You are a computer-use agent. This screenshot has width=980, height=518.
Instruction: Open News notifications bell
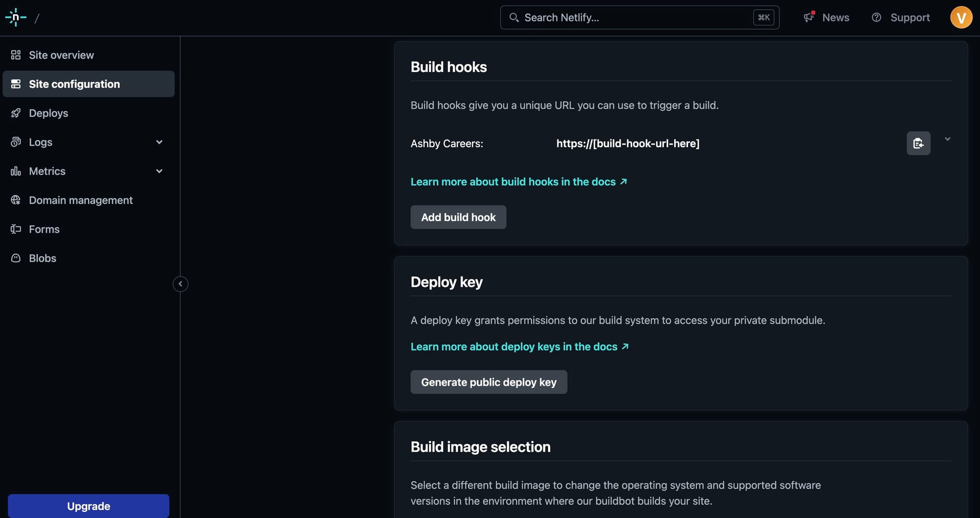[809, 17]
